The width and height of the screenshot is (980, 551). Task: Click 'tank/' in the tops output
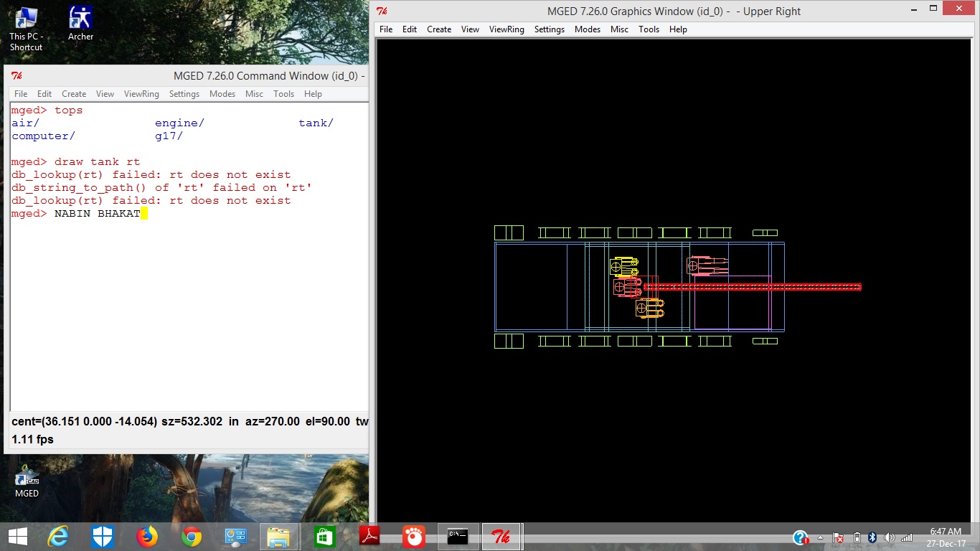pyautogui.click(x=316, y=123)
